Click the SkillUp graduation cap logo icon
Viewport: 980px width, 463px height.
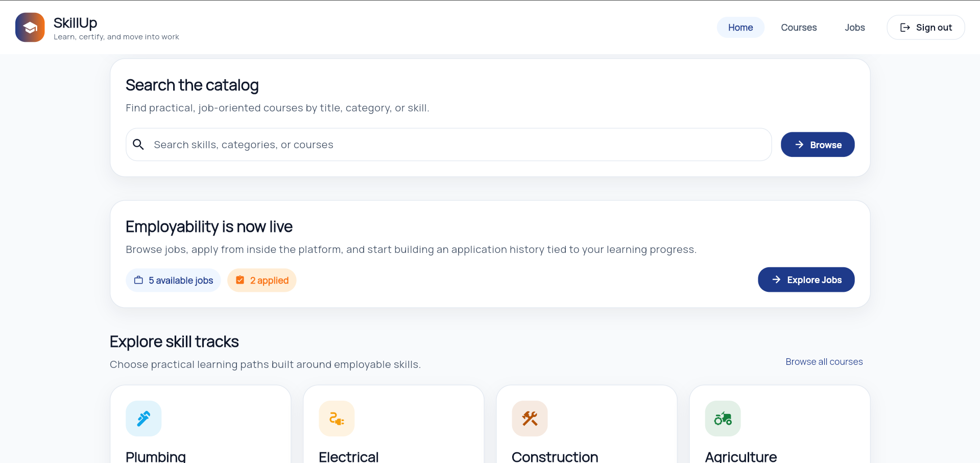(29, 27)
